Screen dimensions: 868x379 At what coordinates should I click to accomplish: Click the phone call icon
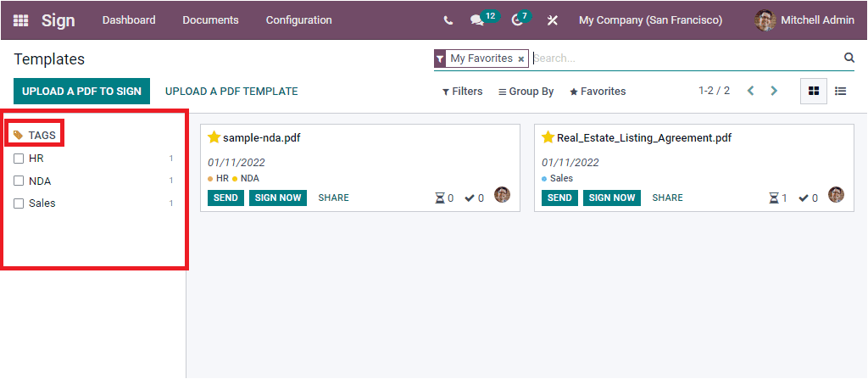pos(448,20)
